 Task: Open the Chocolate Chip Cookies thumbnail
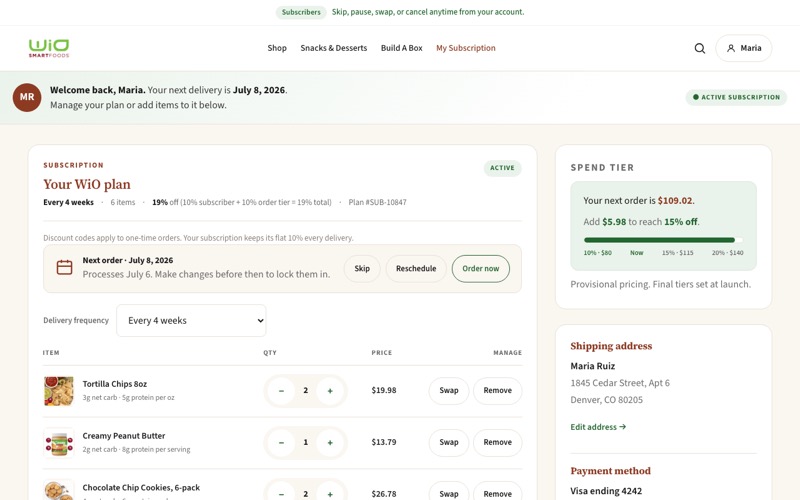[59, 490]
